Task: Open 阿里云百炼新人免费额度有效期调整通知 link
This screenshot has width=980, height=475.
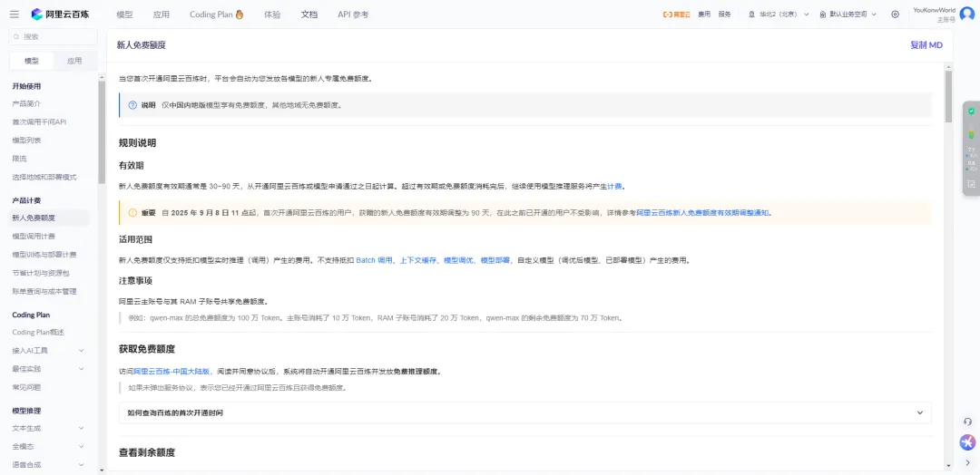Action: [703, 213]
